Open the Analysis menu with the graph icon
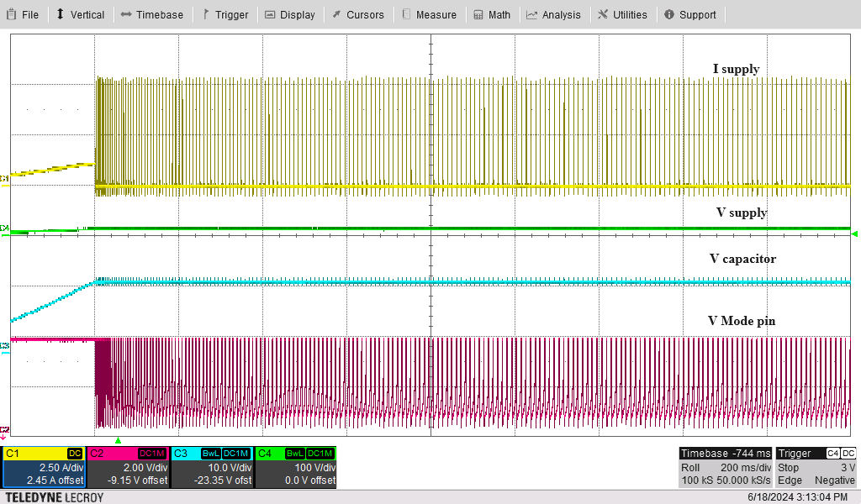 [553, 14]
